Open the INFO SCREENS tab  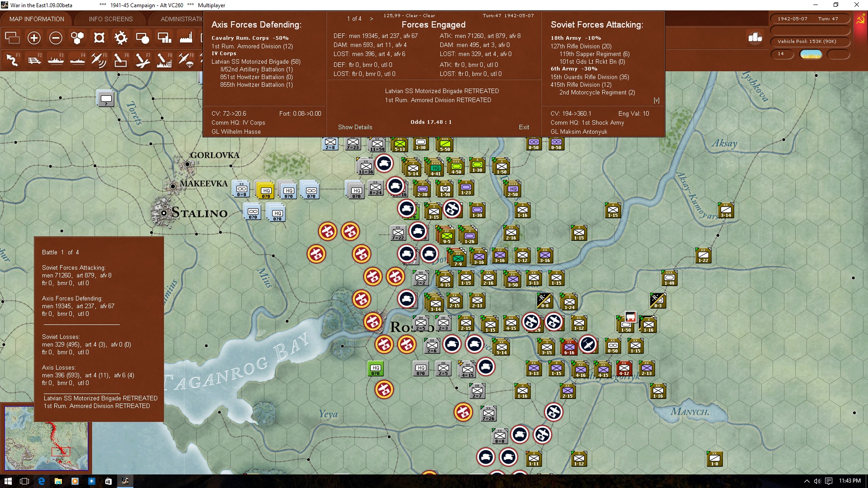(111, 19)
